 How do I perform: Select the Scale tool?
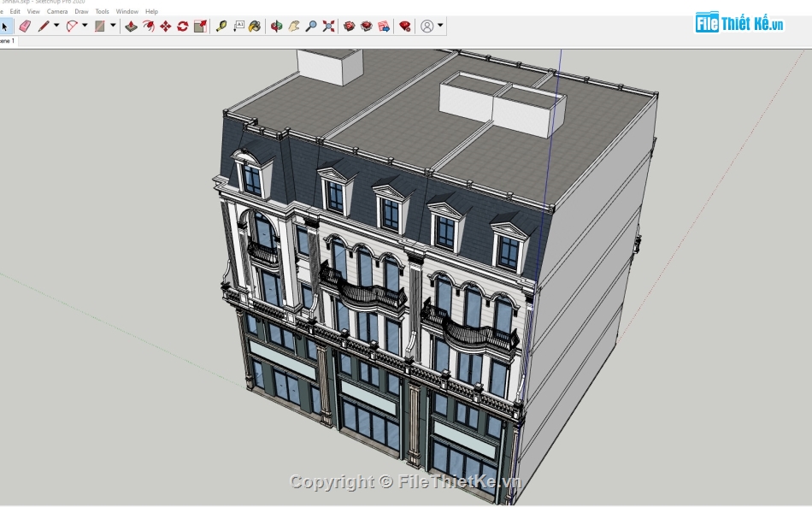coord(200,26)
